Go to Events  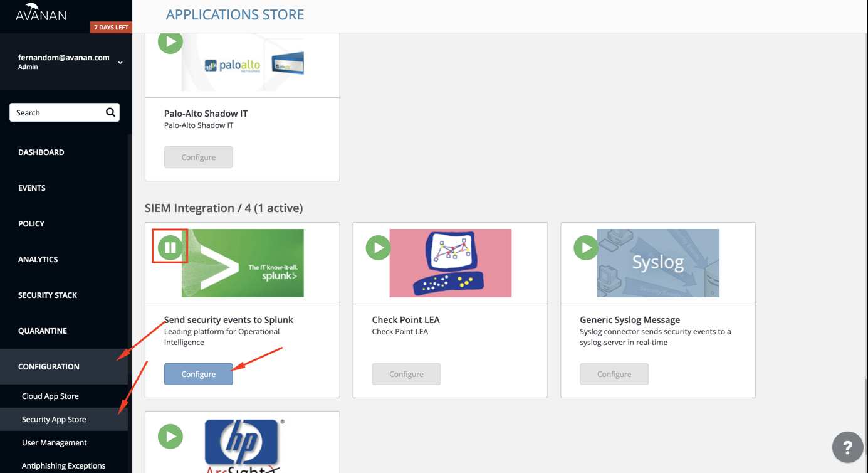[32, 188]
